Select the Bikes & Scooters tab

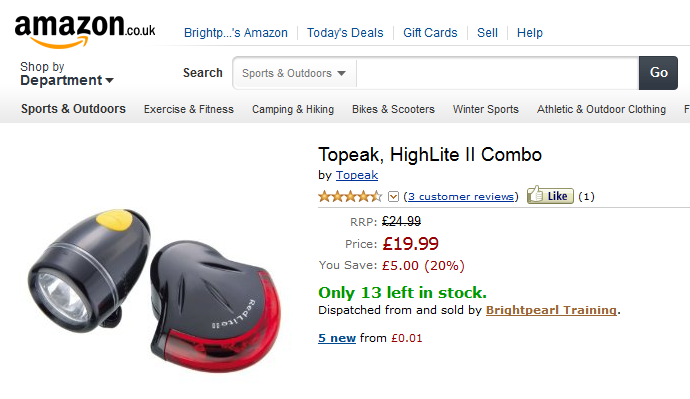tap(393, 109)
